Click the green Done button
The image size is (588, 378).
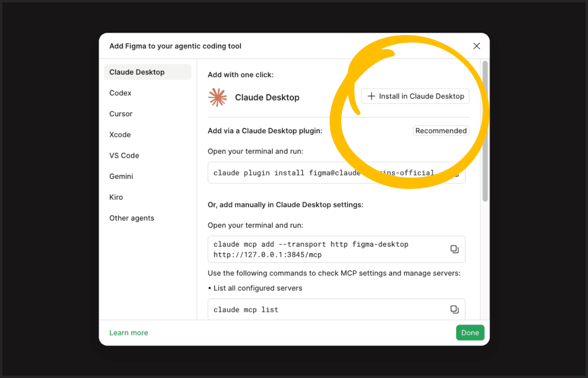(x=470, y=332)
